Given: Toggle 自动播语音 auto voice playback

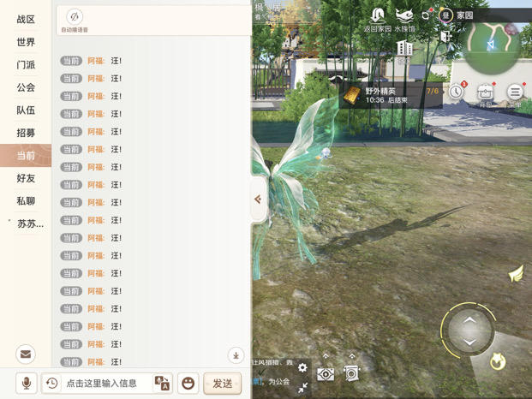Looking at the screenshot, I should [x=75, y=21].
